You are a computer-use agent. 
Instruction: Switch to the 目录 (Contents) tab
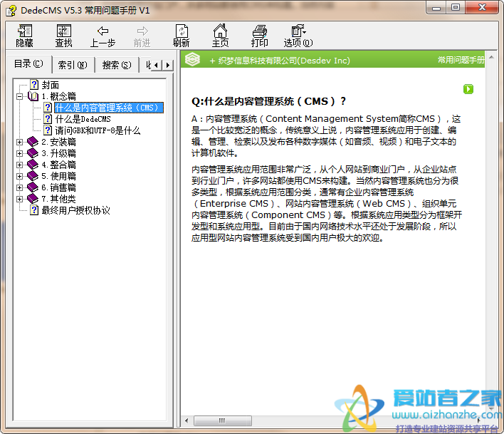[28, 63]
